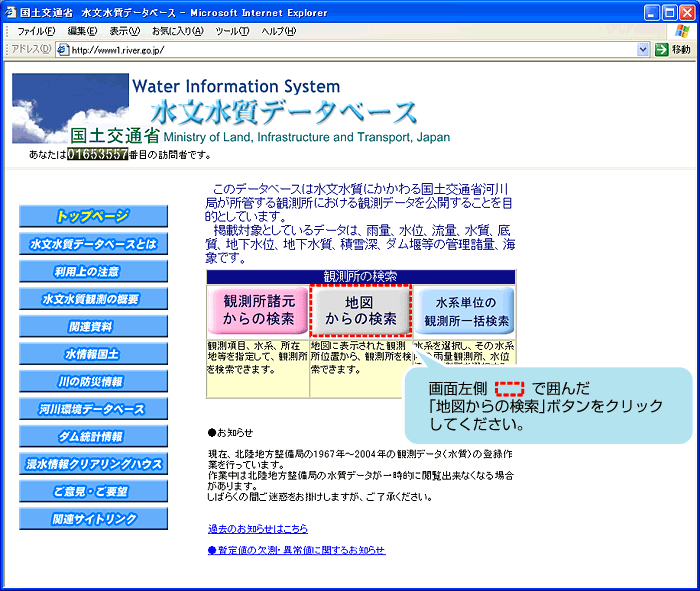This screenshot has height=591, width=700.
Task: Open 川の防災情報 sidebar button
Action: point(94,381)
